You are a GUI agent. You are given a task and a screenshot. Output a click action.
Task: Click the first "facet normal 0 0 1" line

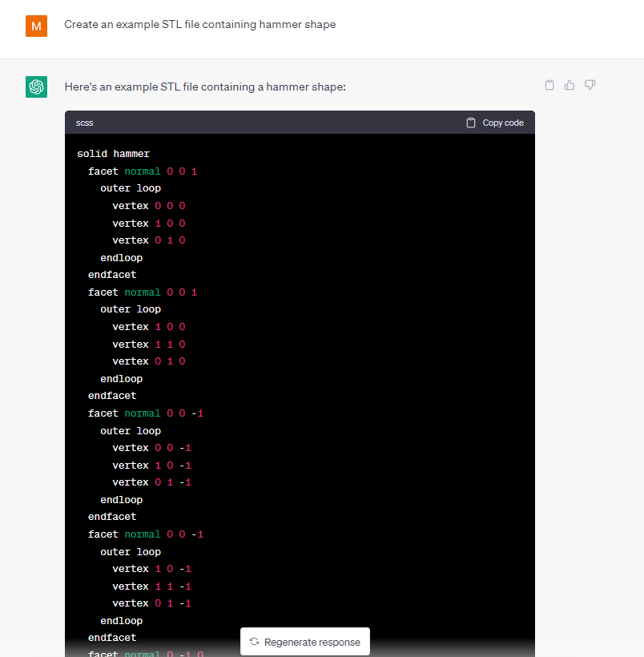(x=143, y=171)
